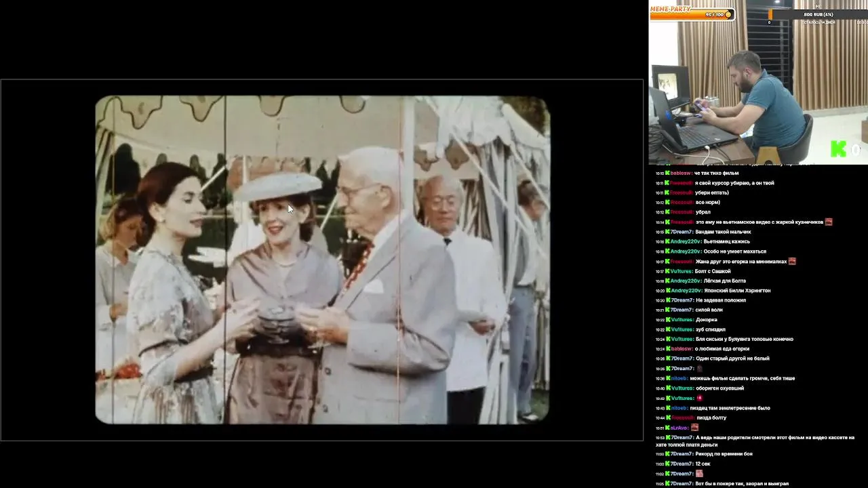Click Kick badge beside '12 сек' message
Image resolution: width=868 pixels, height=488 pixels.
(667, 464)
